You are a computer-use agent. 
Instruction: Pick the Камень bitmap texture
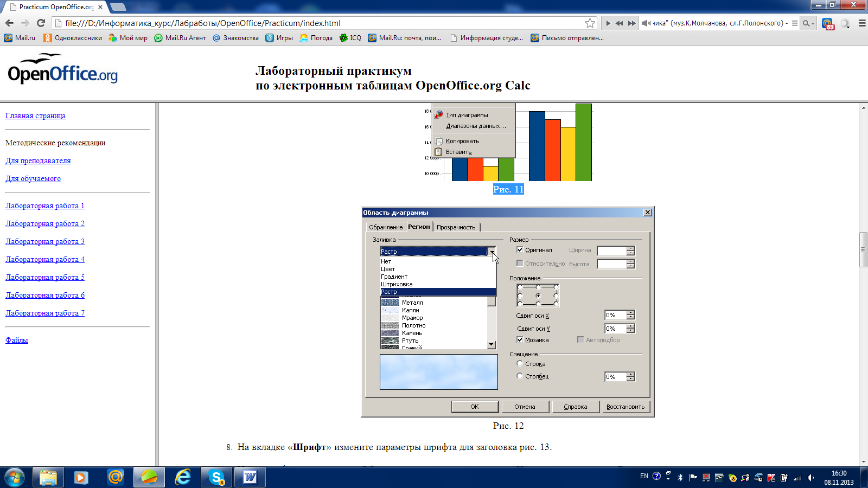point(434,333)
